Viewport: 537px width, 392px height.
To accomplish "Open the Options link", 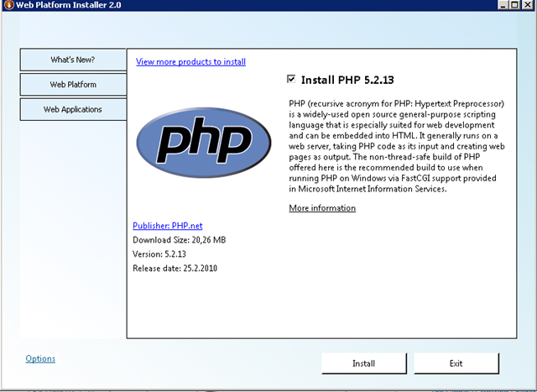I will tap(40, 358).
